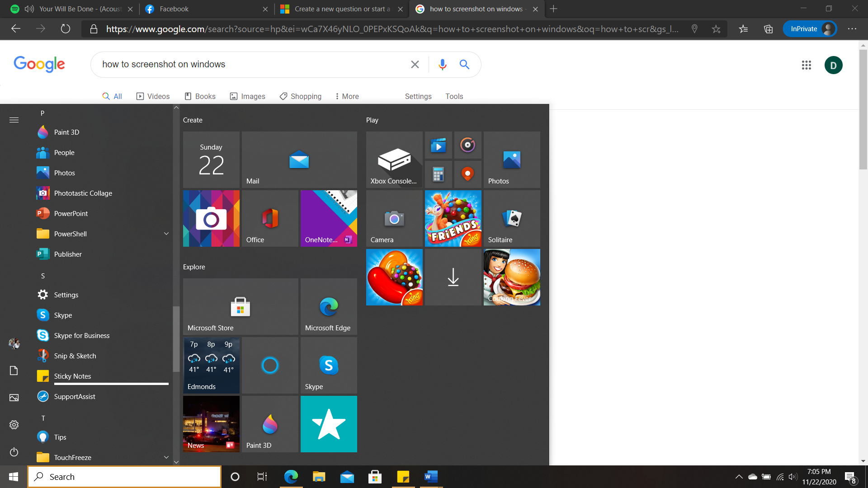Launch the Candy Crush Friends tile
Image resolution: width=868 pixels, height=488 pixels.
click(x=453, y=218)
